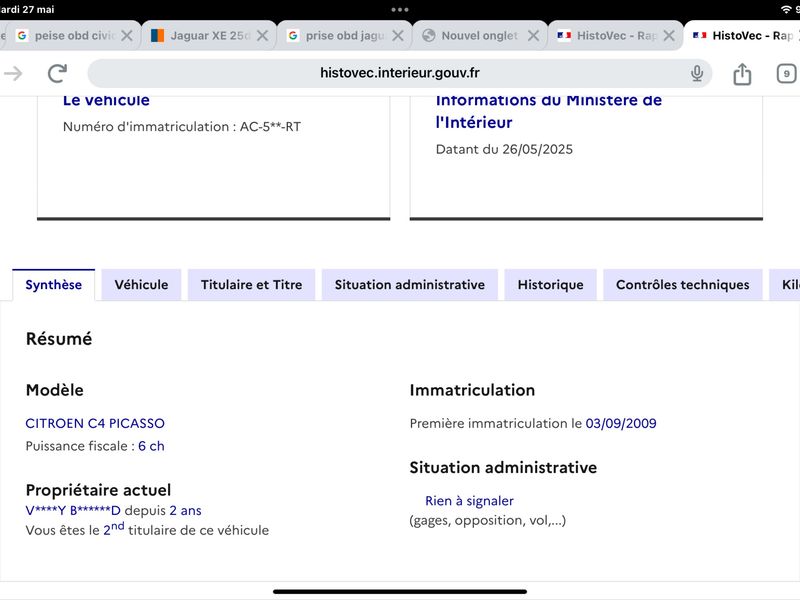Select the active HistoVec tab
800x600 pixels.
click(x=742, y=35)
